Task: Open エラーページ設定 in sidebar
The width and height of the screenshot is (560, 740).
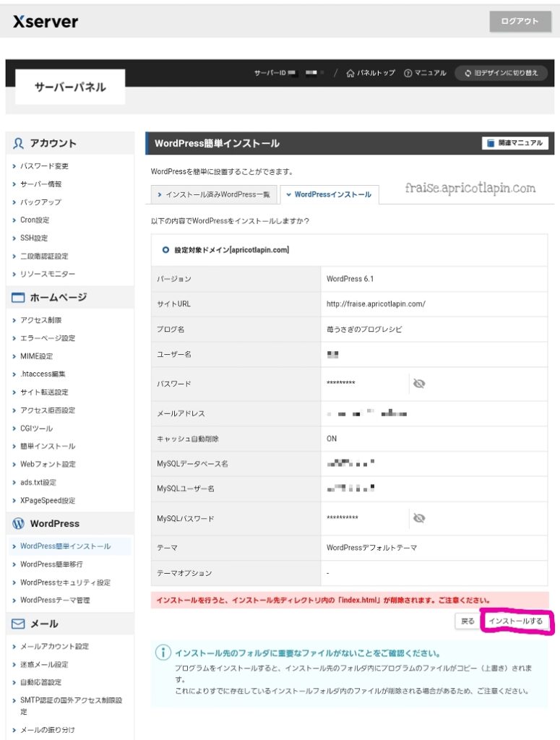Action: pos(47,338)
